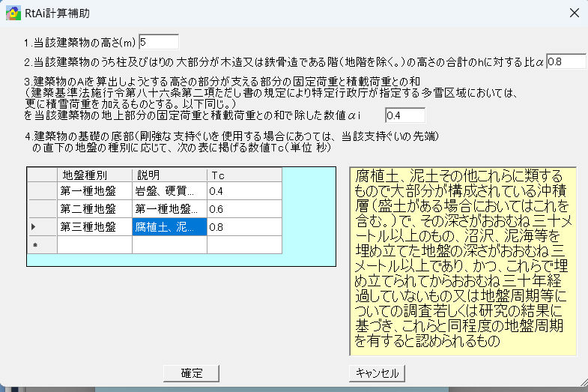The image size is (588, 392).
Task: Select the 第三種地盤 cell
Action: 94,226
